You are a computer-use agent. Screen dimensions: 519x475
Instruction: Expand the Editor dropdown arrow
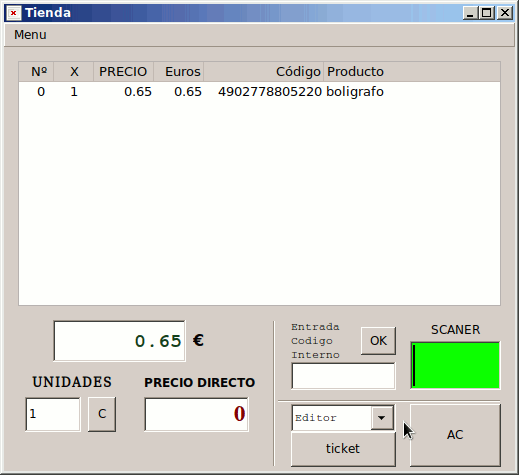[382, 418]
